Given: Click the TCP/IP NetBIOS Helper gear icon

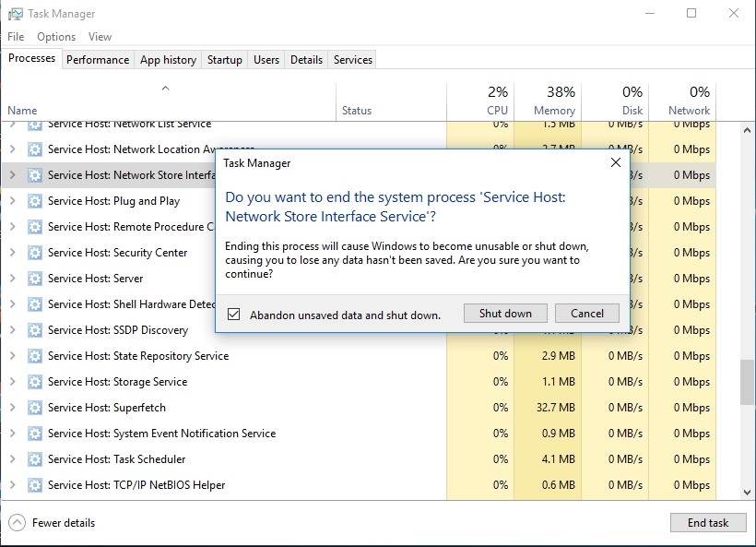Looking at the screenshot, I should (35, 485).
